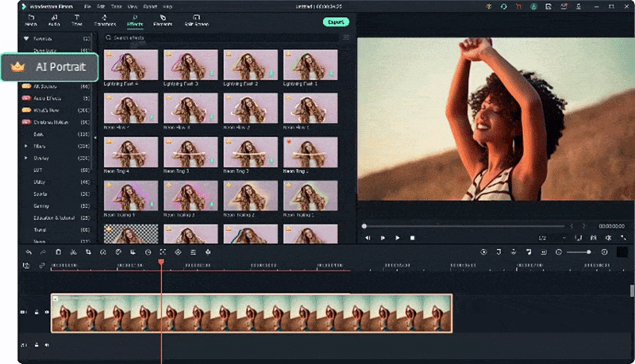Select the video clip on timeline
Screen dimensions: 635x364
(x=252, y=313)
